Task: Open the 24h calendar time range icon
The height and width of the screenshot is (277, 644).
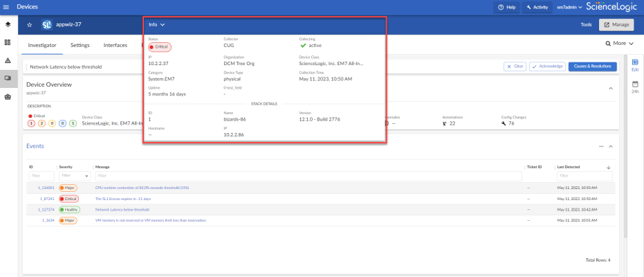Action: (x=635, y=86)
